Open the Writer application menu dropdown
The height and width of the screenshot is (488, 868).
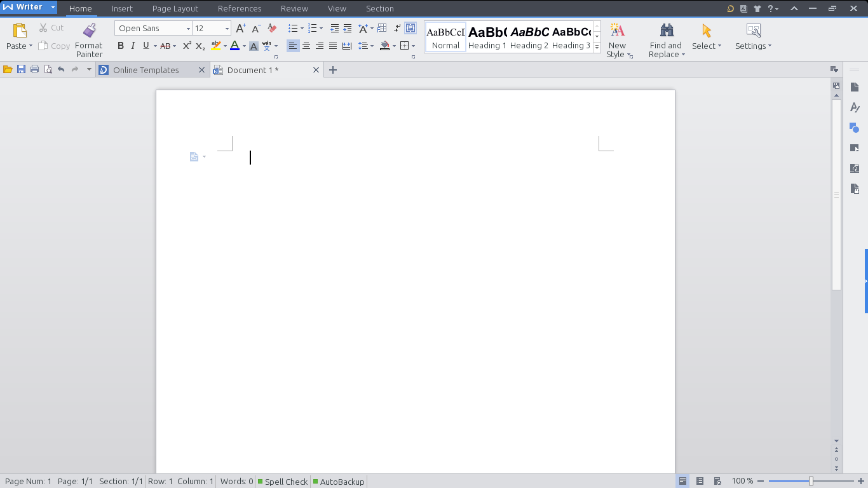click(x=53, y=8)
